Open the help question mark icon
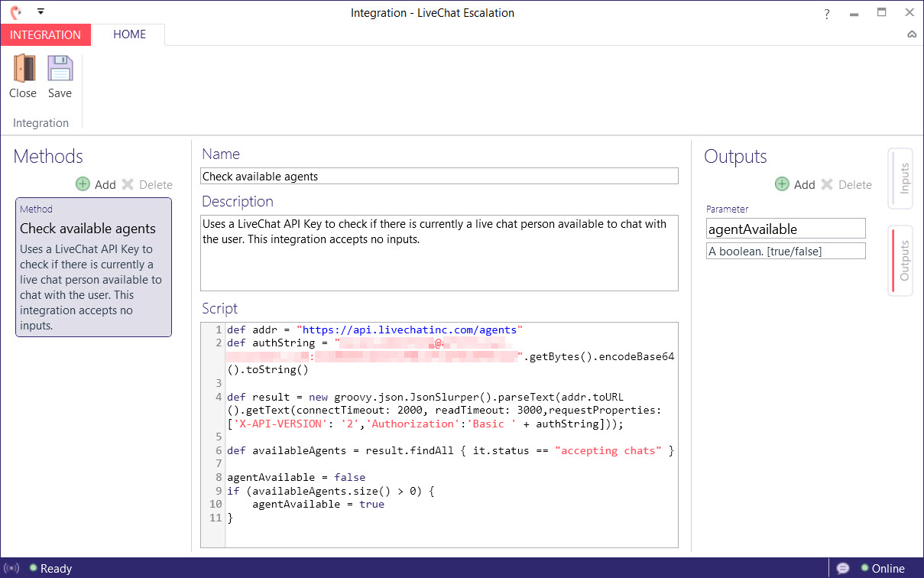This screenshot has width=924, height=578. pos(827,14)
